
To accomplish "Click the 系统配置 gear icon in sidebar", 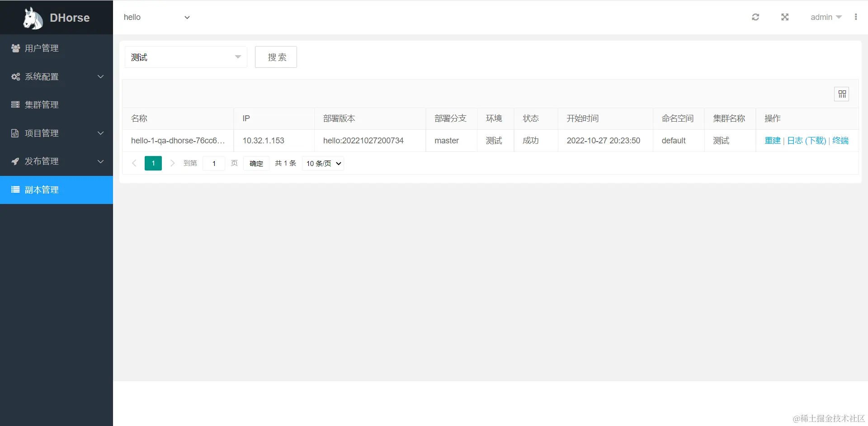I will [x=15, y=76].
